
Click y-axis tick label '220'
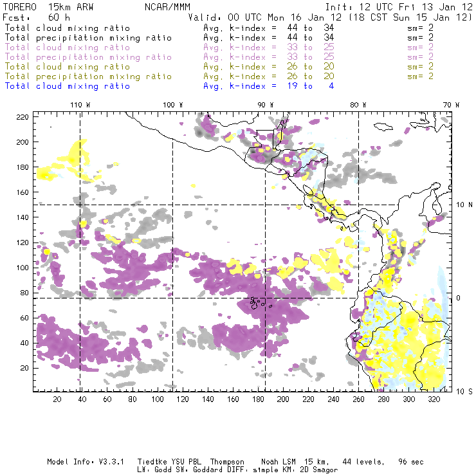click(x=23, y=117)
